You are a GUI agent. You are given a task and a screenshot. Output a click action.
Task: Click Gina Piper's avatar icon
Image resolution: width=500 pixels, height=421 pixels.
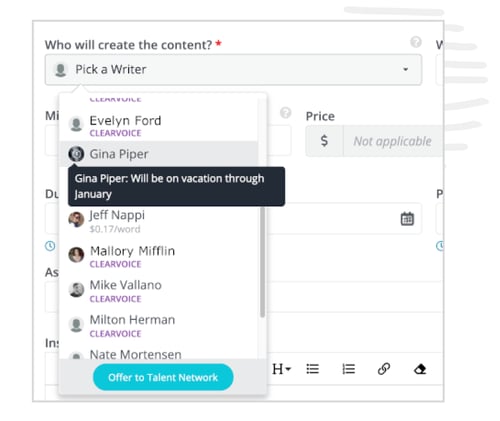click(x=76, y=154)
